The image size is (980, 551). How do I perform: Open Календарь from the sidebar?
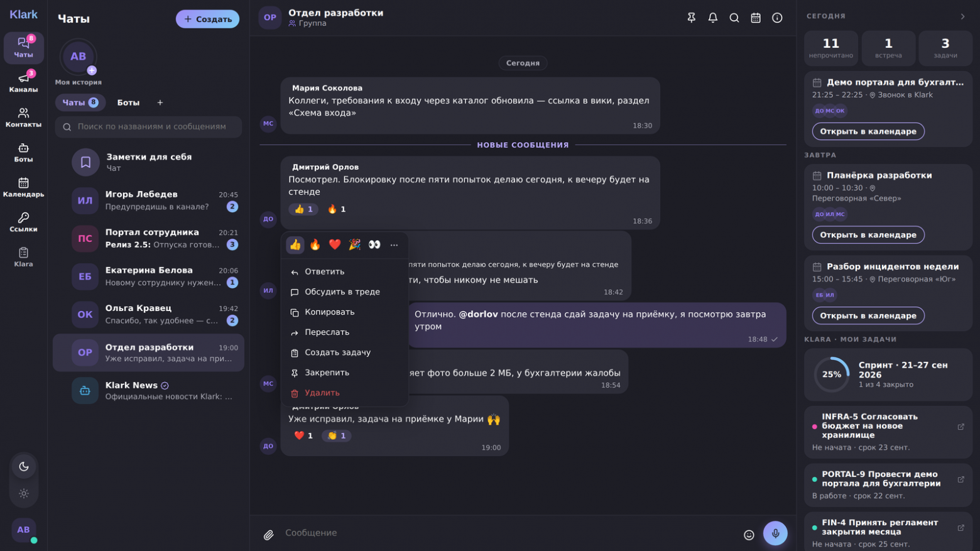[x=23, y=187]
